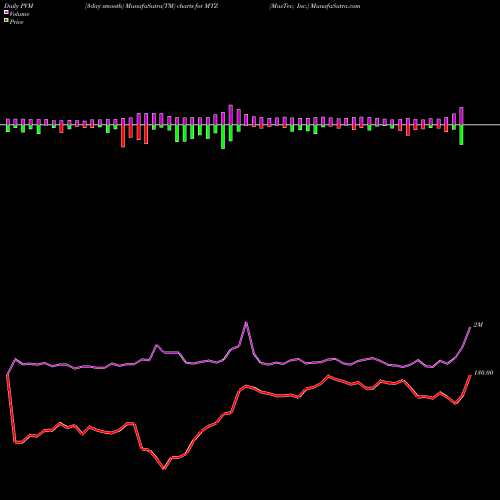This screenshot has width=500, height=500.
Task: Click the MasTec Inc MunafaSutra.com text
Action: pos(315,6)
